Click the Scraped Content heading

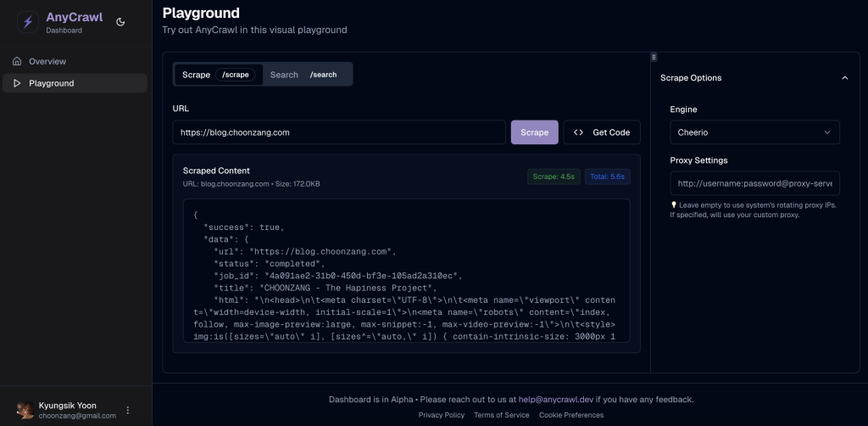pos(216,171)
